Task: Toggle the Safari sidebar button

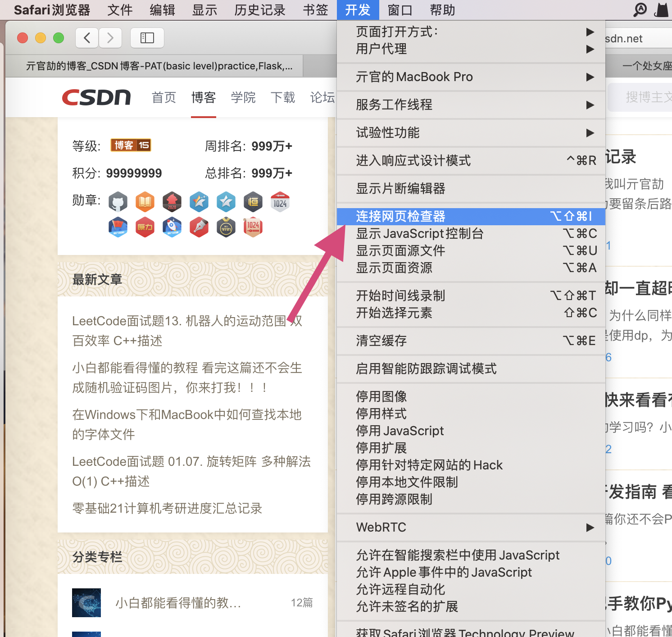Action: click(x=147, y=38)
